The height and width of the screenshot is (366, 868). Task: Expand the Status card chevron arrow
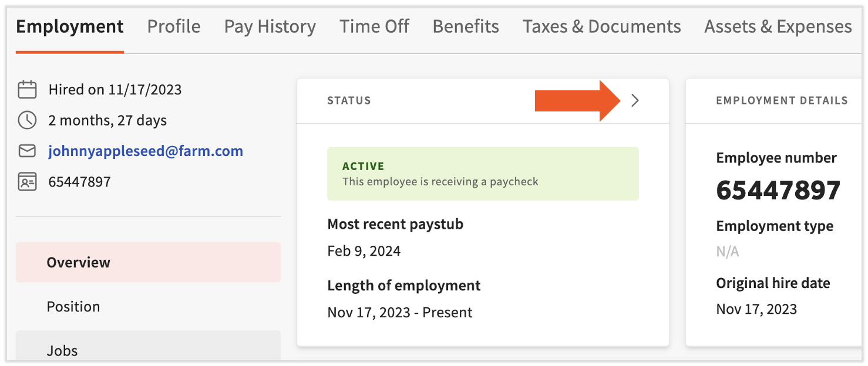tap(634, 101)
